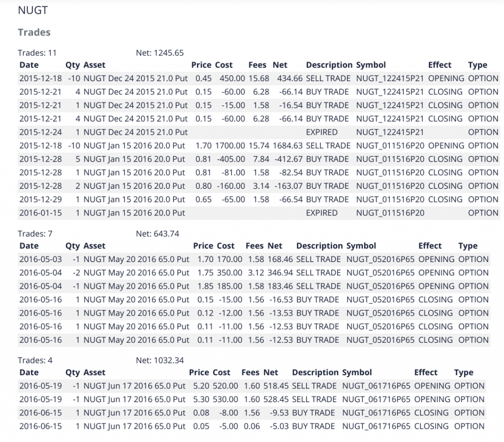Click the Fees header in the 7-trade table
504x442 pixels.
pos(254,246)
